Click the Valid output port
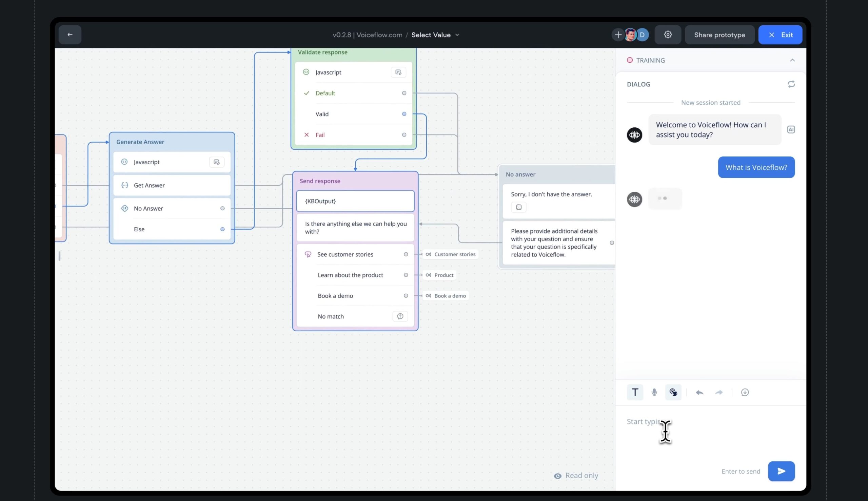 (x=404, y=114)
